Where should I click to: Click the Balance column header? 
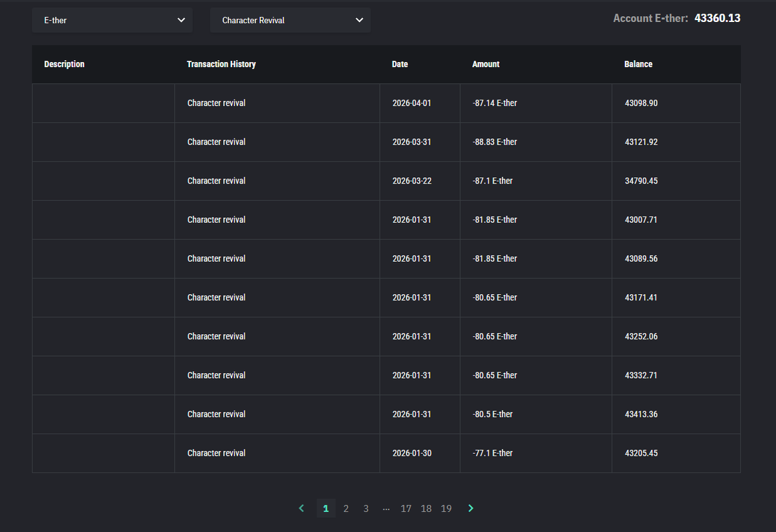tap(638, 64)
